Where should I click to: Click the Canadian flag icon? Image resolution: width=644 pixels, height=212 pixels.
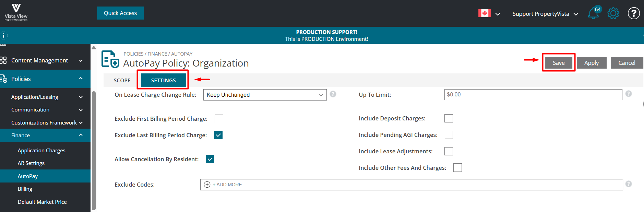[485, 13]
